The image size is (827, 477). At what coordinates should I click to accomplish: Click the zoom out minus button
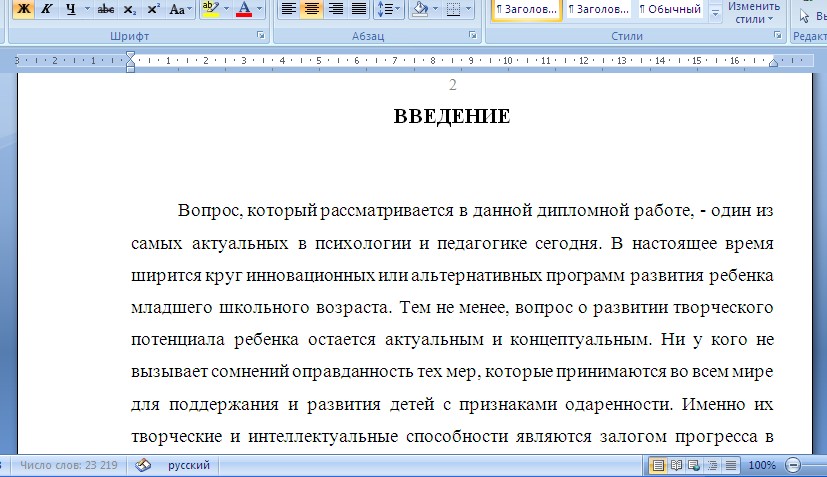(793, 466)
